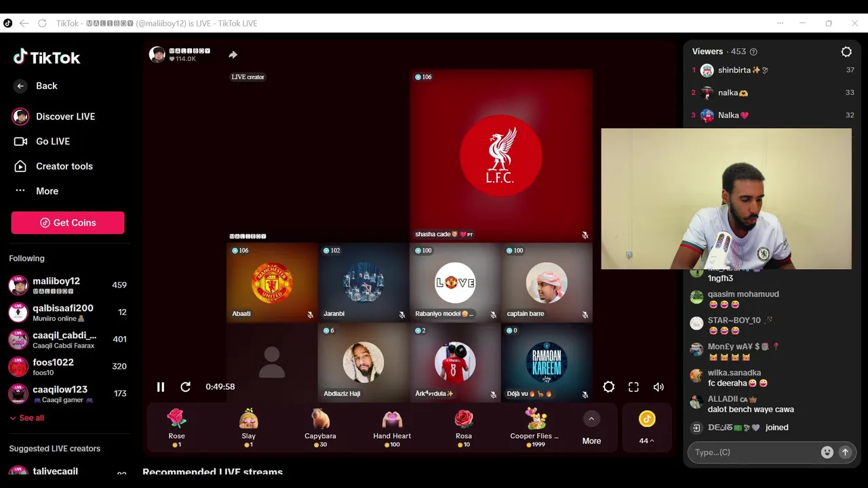
Task: Select Ark Prdula guest tile
Action: pyautogui.click(x=455, y=362)
